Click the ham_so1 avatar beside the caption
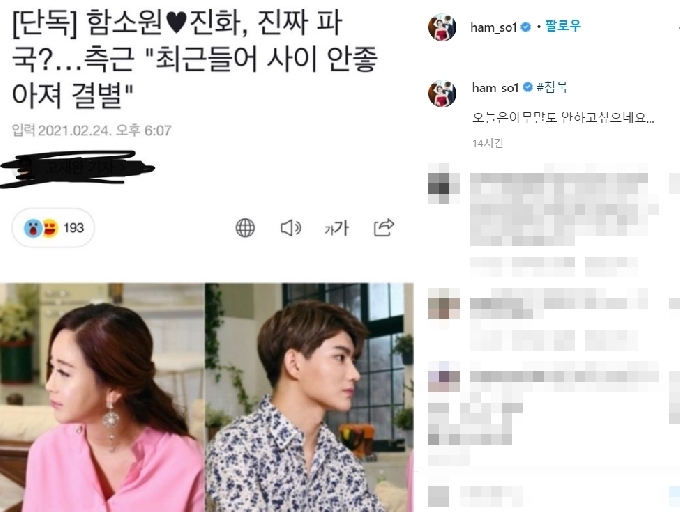The width and height of the screenshot is (680, 512). (x=442, y=93)
